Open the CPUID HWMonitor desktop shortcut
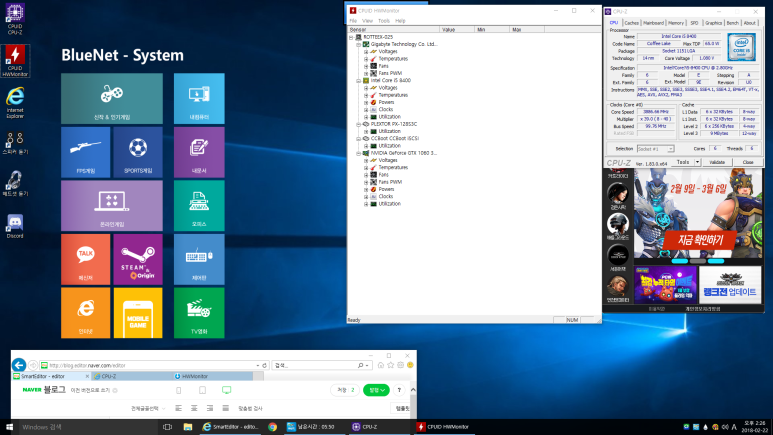The height and width of the screenshot is (435, 773). (x=15, y=61)
